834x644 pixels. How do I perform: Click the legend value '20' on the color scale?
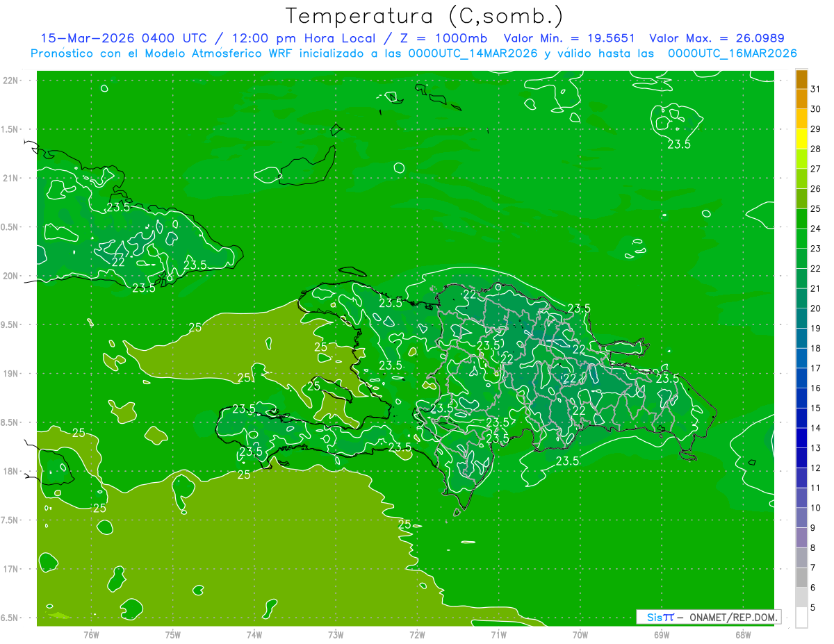[x=816, y=308]
